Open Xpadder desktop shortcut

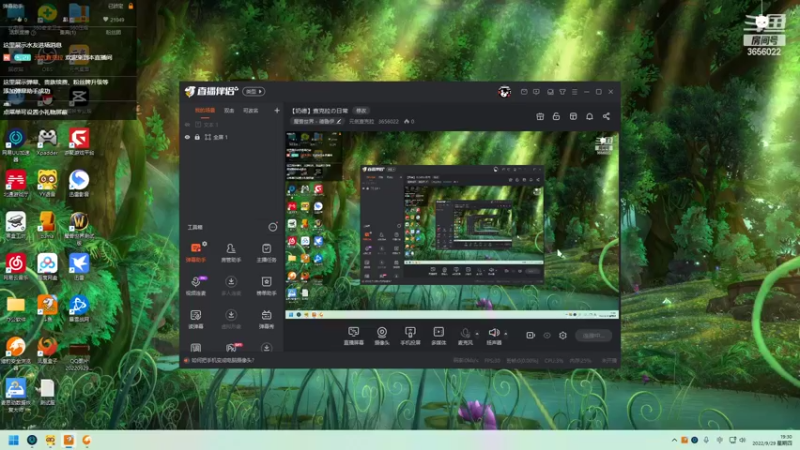47,142
